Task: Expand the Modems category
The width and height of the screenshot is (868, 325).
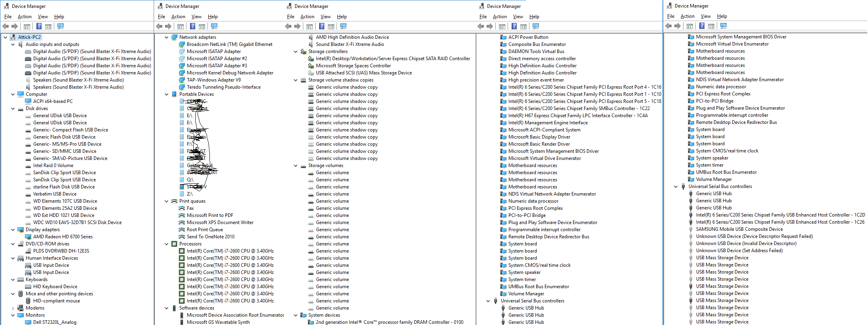Action: pyautogui.click(x=13, y=308)
